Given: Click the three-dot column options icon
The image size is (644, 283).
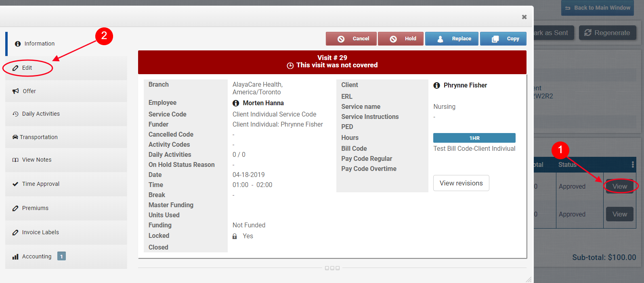Looking at the screenshot, I should tap(632, 164).
